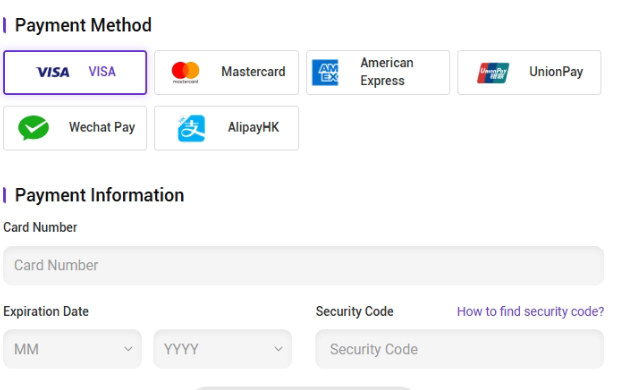The image size is (618, 390).
Task: Click the Mastercard circles logo
Action: (x=185, y=72)
